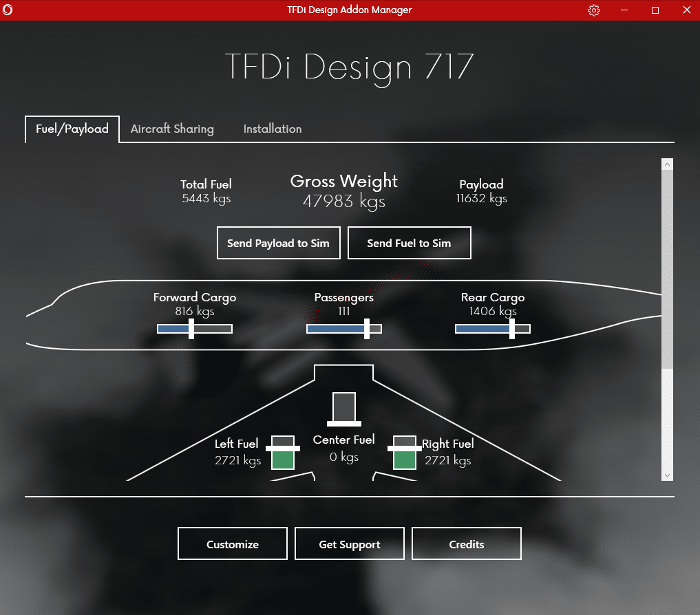Viewport: 700px width, 615px height.
Task: Click the Rear Cargo slider handle
Action: (512, 329)
